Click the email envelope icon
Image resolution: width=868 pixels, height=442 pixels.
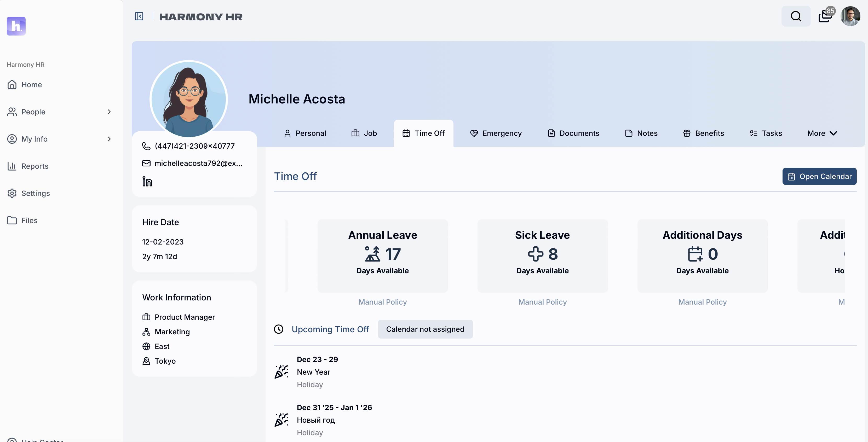coord(146,163)
